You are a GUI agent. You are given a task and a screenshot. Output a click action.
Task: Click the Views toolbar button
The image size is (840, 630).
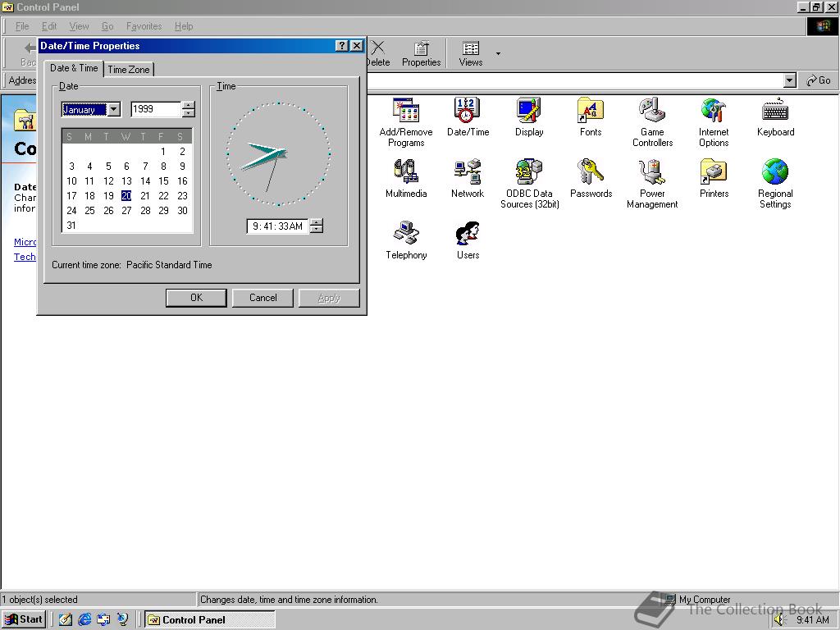(x=471, y=54)
